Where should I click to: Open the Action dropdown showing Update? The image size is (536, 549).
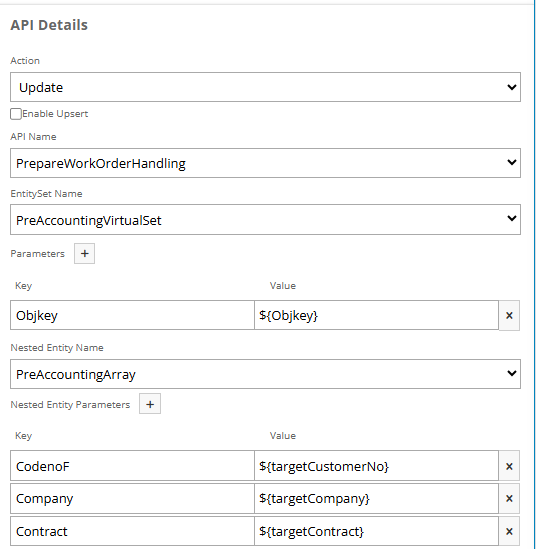265,87
